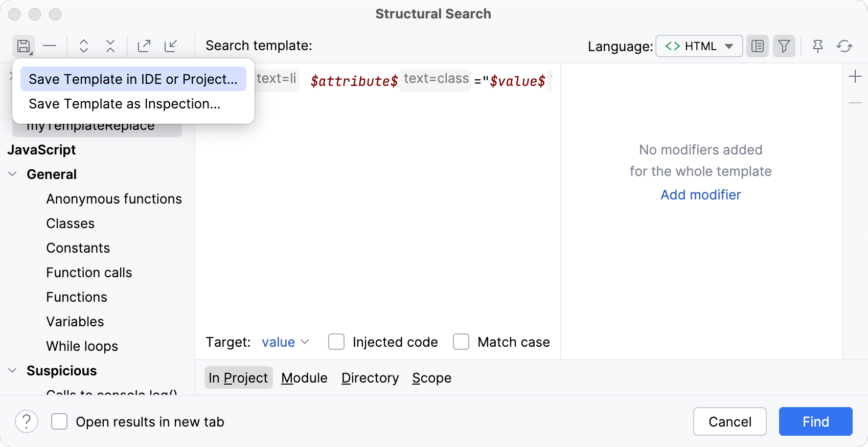Select the Directory scope tab
Image resolution: width=868 pixels, height=447 pixels.
click(370, 377)
